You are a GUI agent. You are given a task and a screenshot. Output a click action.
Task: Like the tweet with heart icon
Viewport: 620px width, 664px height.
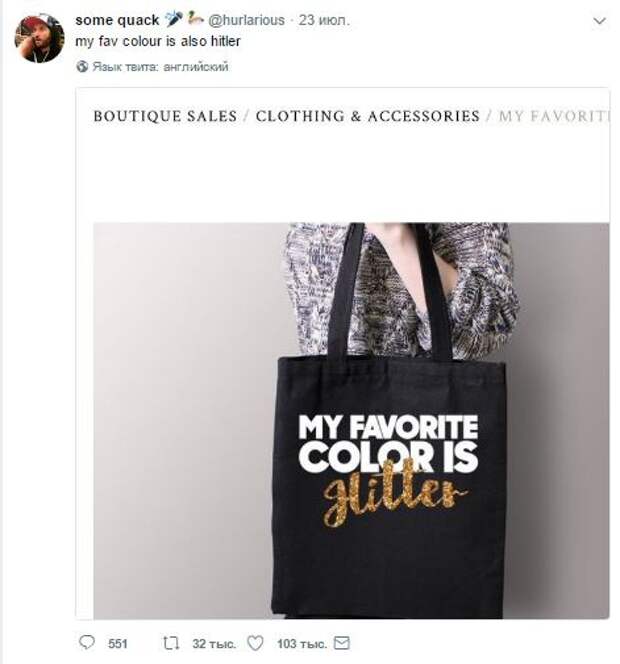tap(255, 643)
